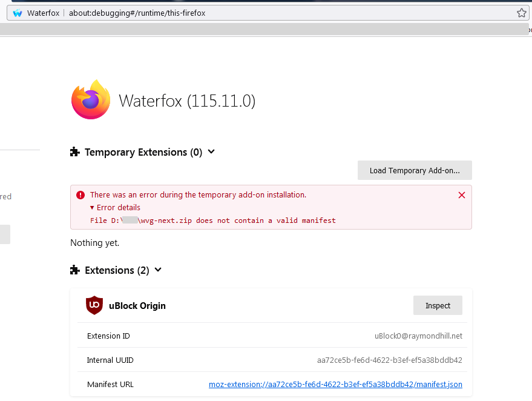This screenshot has width=532, height=401.
Task: Click the uBlock Origin extension title
Action: [x=137, y=306]
